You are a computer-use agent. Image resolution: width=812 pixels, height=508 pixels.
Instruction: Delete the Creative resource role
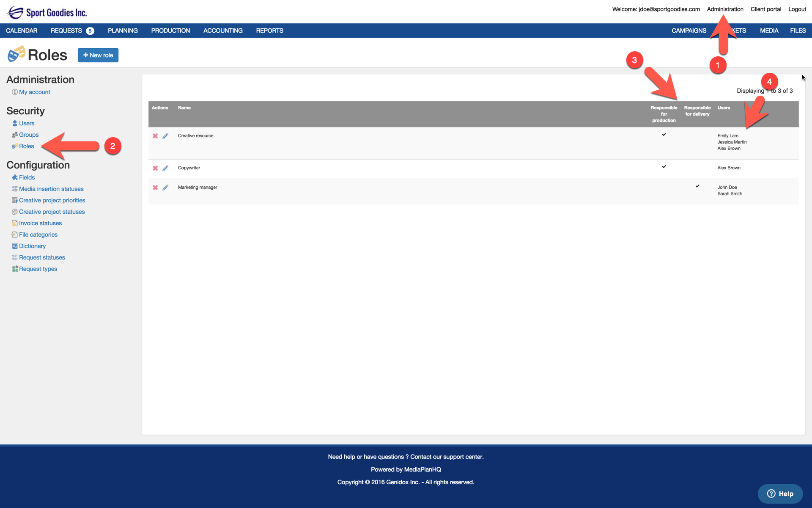pyautogui.click(x=155, y=136)
